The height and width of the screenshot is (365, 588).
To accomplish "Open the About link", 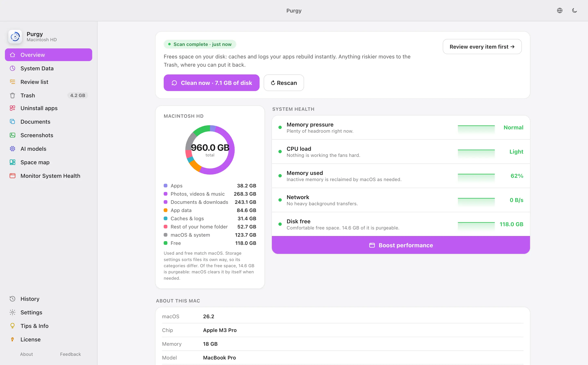I will coord(26,354).
